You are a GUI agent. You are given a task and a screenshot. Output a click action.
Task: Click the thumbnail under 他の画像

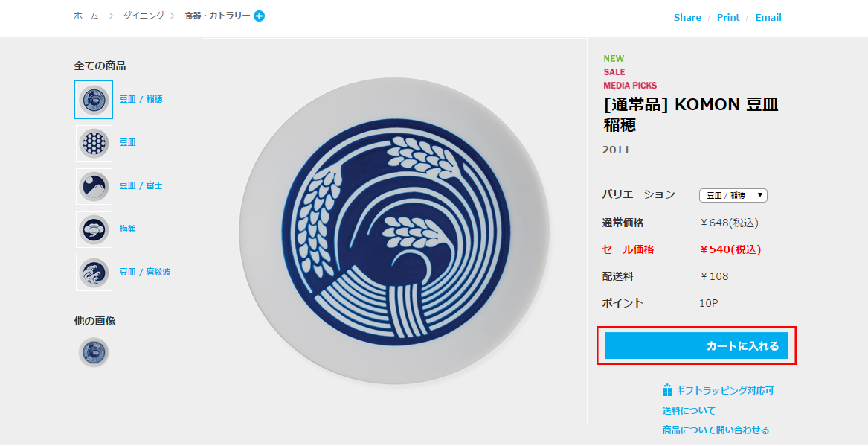(94, 352)
